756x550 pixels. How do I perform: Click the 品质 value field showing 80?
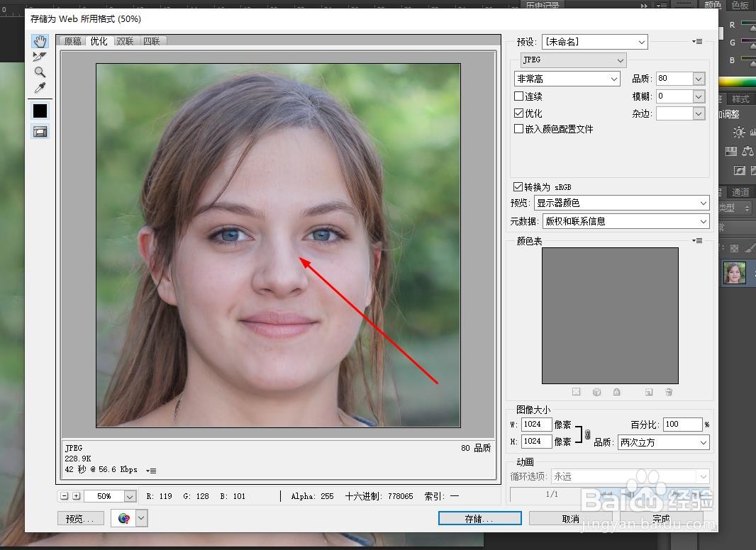(x=675, y=79)
